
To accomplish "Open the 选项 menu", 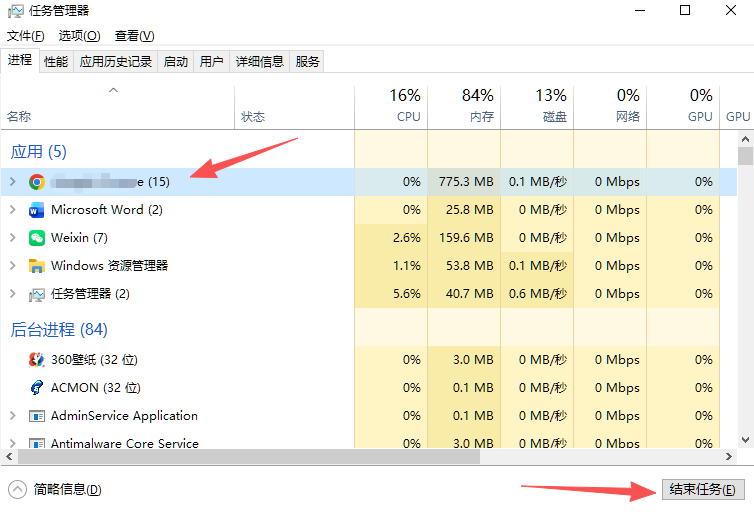I will [x=79, y=36].
